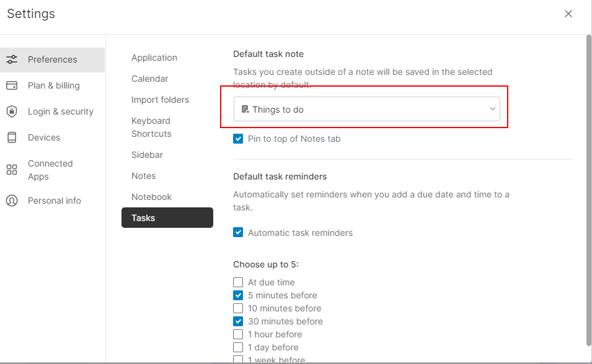Check the 1 hour before option
592x364 pixels.
click(x=238, y=334)
